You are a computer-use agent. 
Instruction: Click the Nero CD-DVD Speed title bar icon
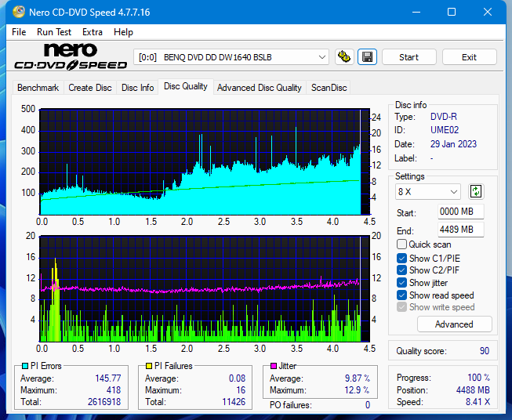click(19, 12)
